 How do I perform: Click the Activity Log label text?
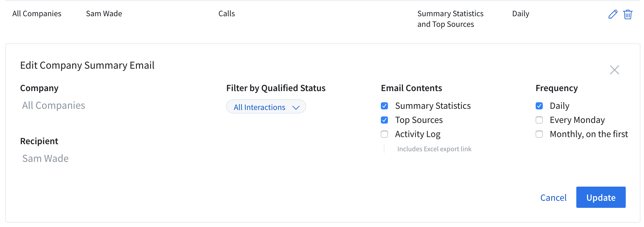418,134
